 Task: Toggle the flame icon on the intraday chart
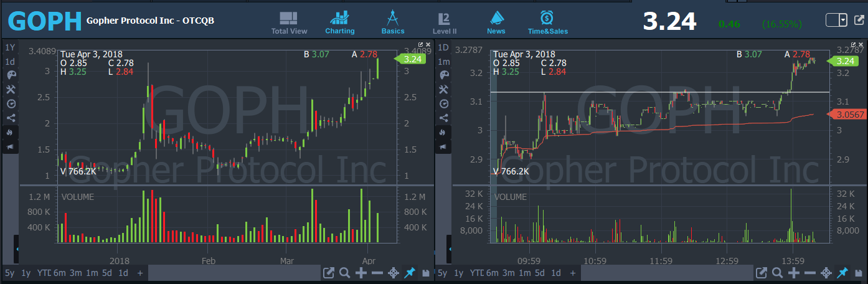click(443, 132)
